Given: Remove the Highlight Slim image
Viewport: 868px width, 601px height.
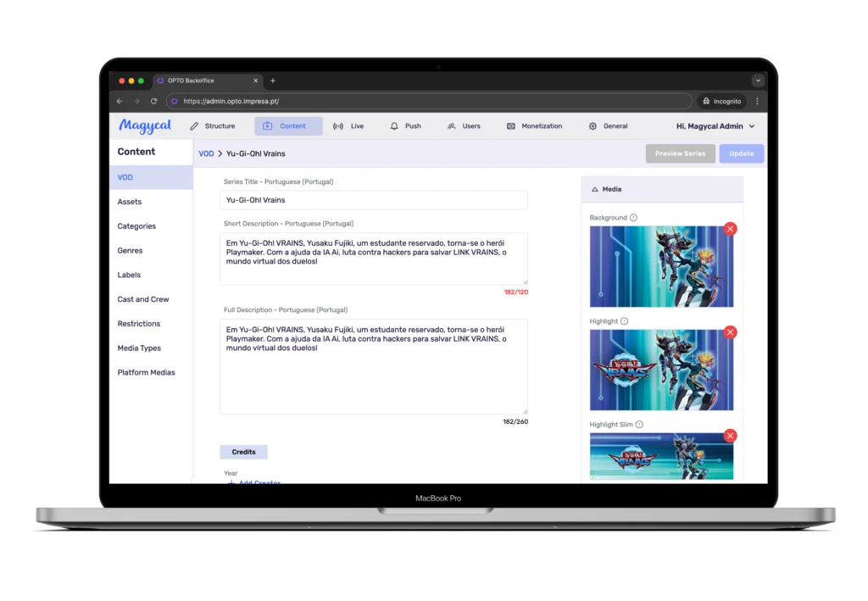Looking at the screenshot, I should 731,435.
